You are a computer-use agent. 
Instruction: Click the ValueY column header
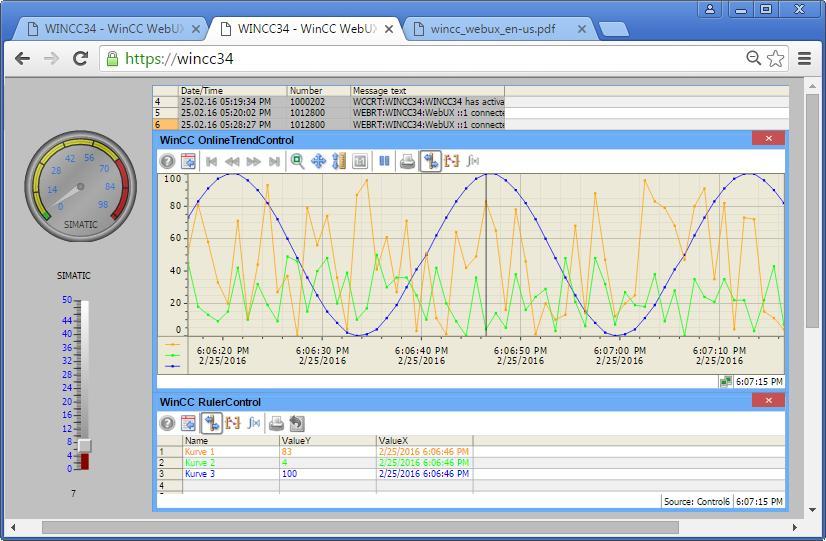[328, 440]
